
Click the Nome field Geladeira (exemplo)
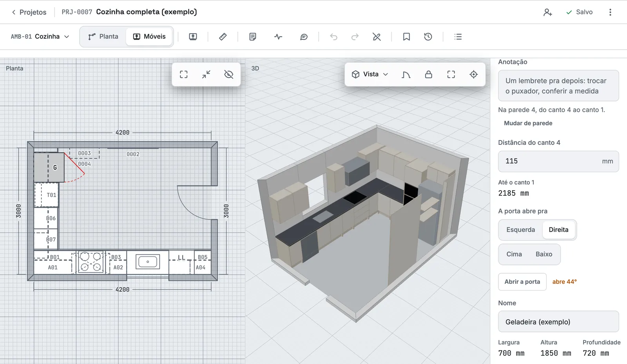[558, 322]
